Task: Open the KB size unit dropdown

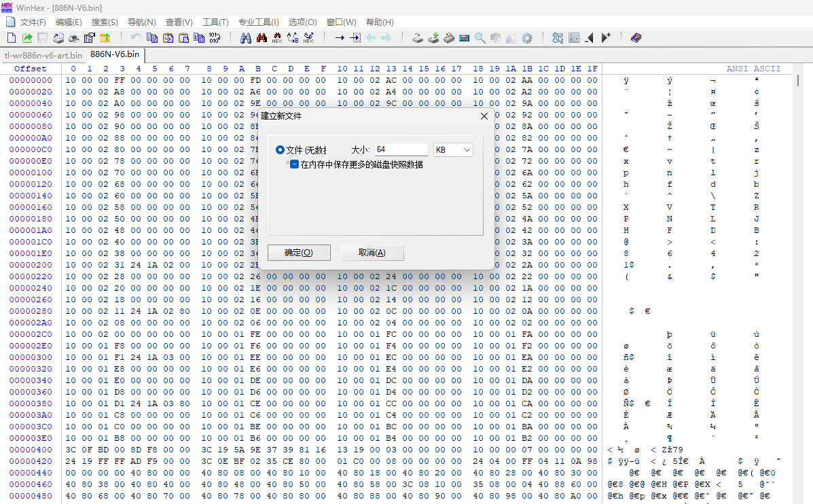Action: click(453, 150)
